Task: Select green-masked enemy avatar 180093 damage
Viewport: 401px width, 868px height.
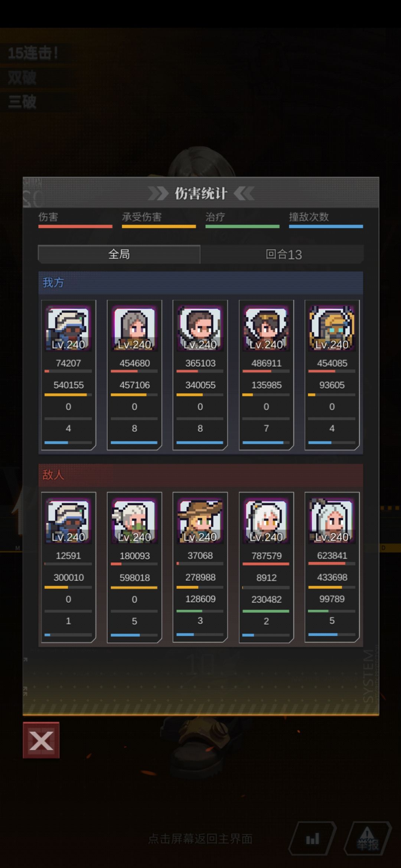Action: (x=134, y=521)
